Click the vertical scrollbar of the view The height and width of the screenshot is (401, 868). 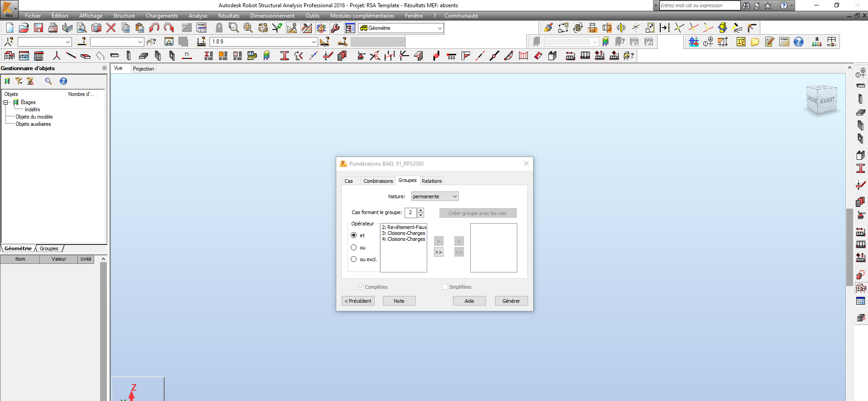tap(849, 247)
